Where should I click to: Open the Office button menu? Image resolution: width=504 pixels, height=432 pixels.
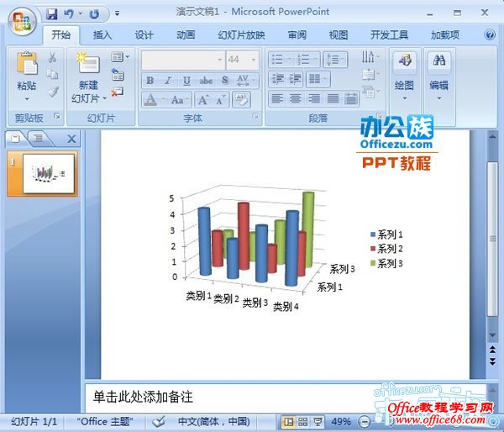click(22, 21)
